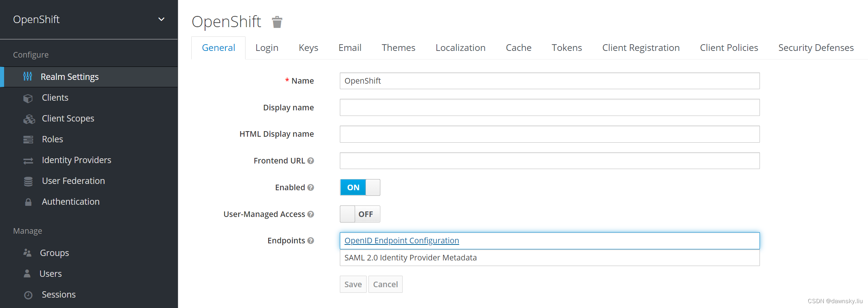Screen dimensions: 868x308
Task: Open the Client Policies tab
Action: (729, 48)
